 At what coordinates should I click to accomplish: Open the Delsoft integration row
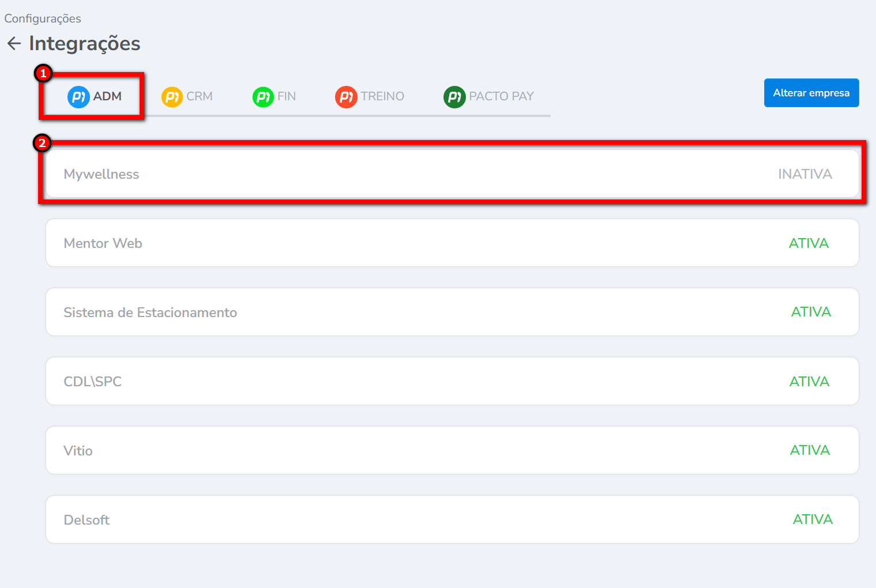point(87,520)
